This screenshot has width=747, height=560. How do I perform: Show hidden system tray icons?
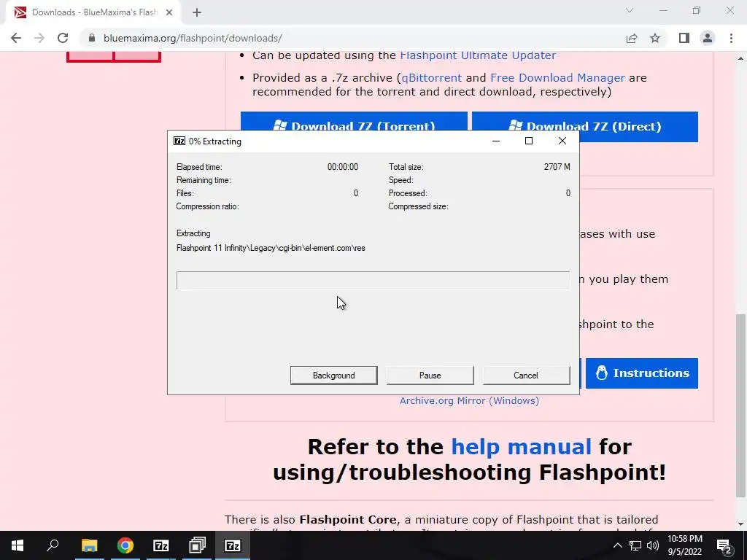pyautogui.click(x=617, y=545)
